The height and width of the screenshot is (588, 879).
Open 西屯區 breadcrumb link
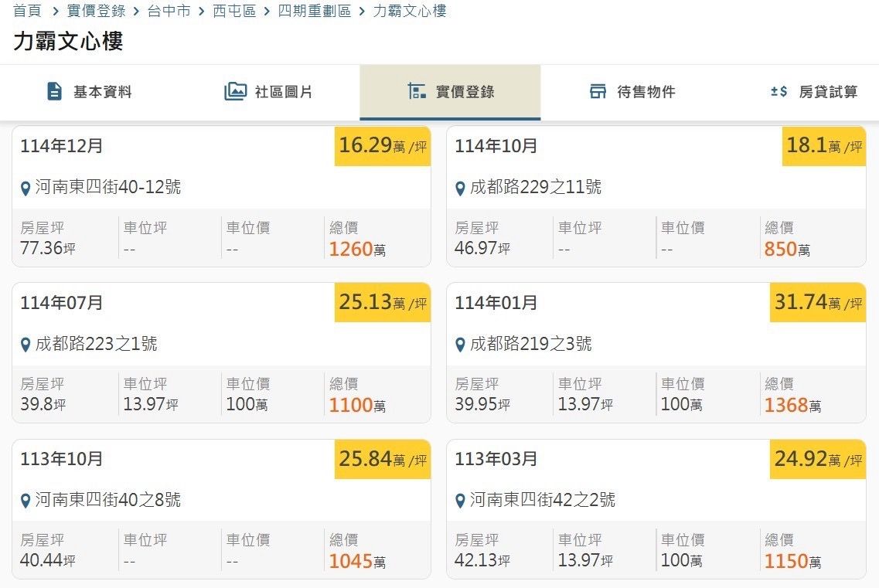tap(234, 12)
